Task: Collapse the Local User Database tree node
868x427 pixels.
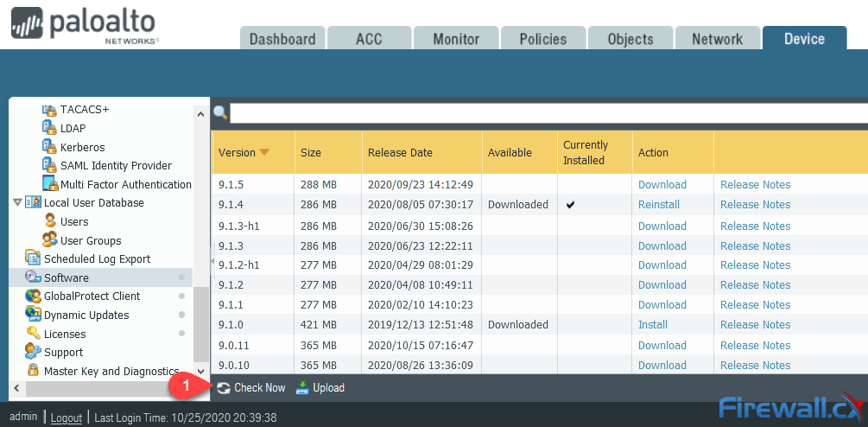Action: pyautogui.click(x=18, y=203)
